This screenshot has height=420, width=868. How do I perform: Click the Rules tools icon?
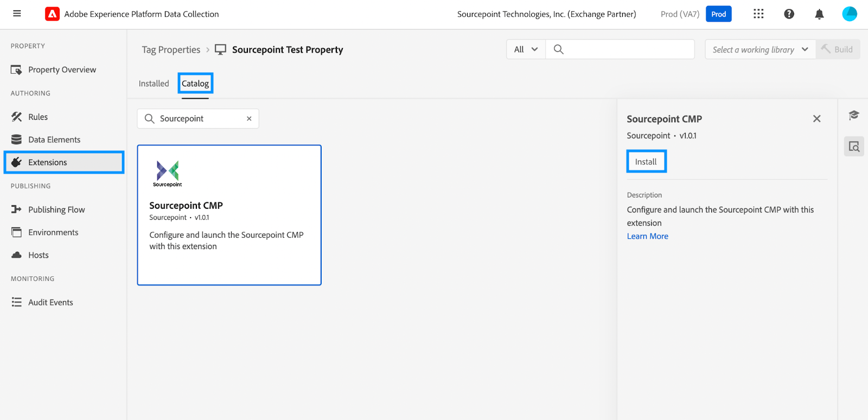(17, 117)
